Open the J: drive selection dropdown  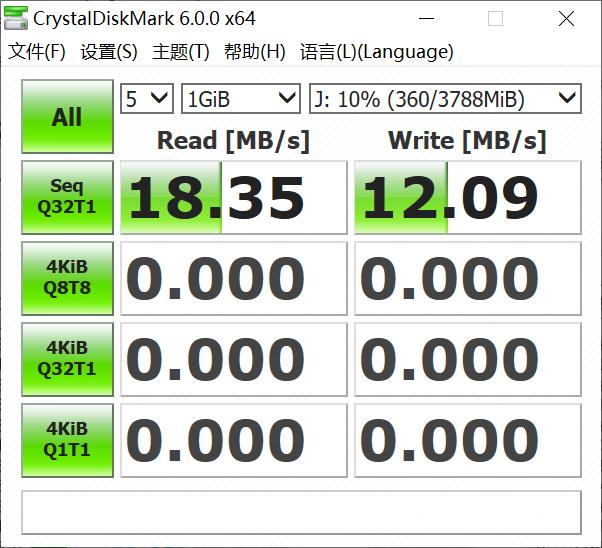pos(444,98)
